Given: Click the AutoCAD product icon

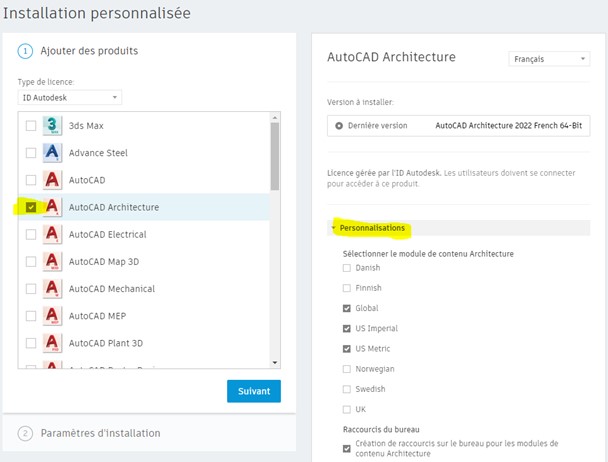Looking at the screenshot, I should coord(52,180).
